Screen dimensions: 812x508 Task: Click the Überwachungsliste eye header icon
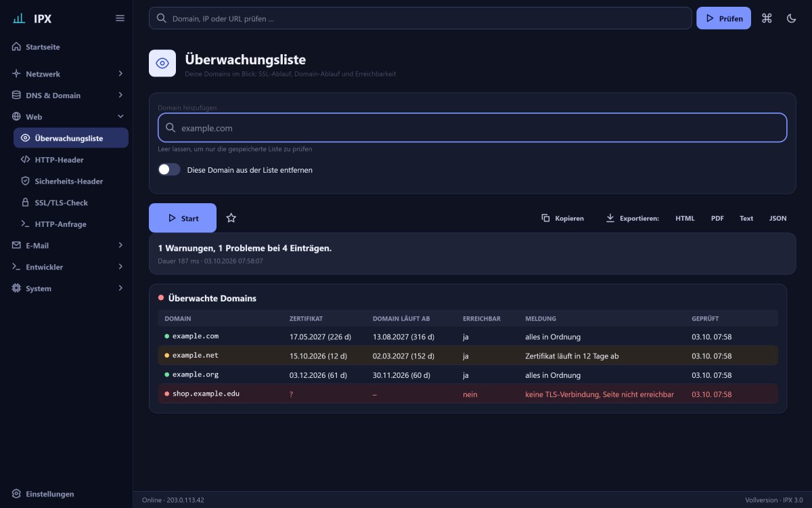coord(162,63)
